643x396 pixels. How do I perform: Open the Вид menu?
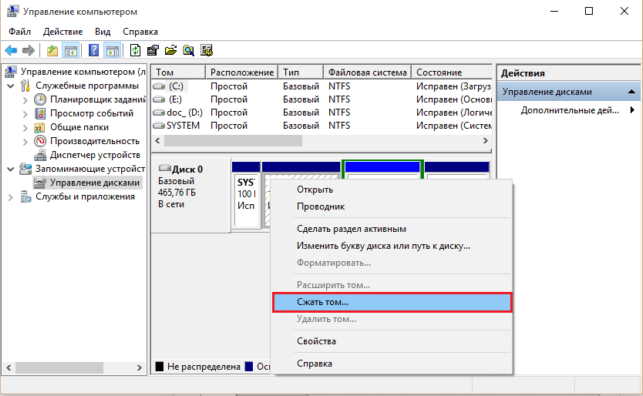pyautogui.click(x=103, y=32)
